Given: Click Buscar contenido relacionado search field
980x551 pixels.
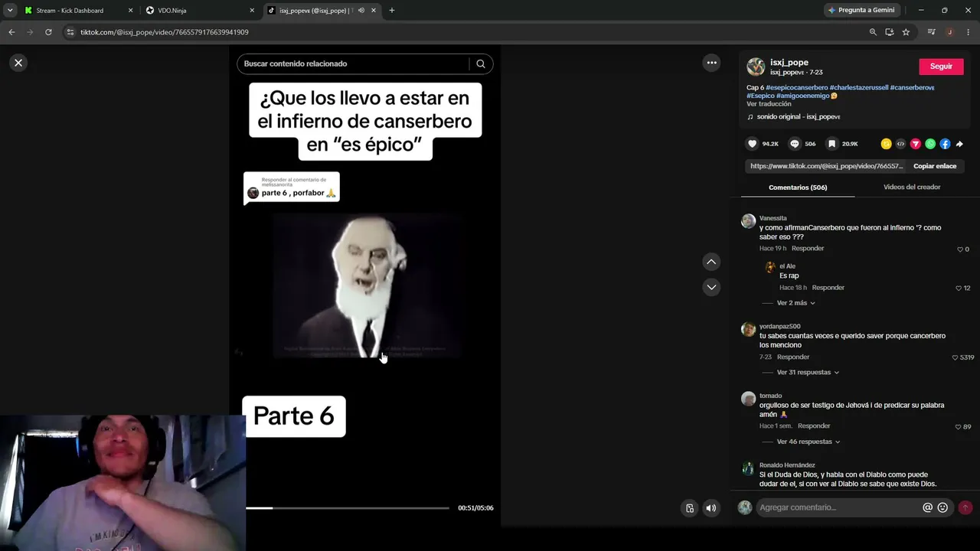Looking at the screenshot, I should click(354, 64).
